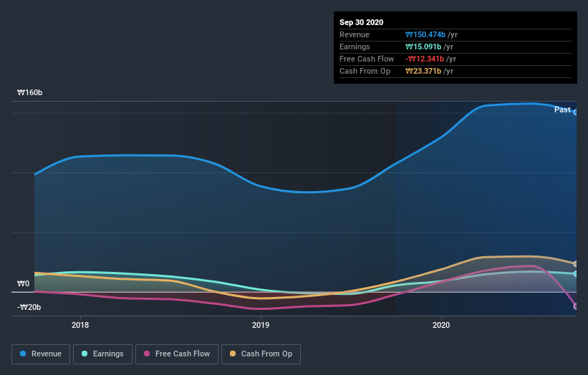
Task: Click the -₩12.341b free cash flow value
Action: [425, 59]
